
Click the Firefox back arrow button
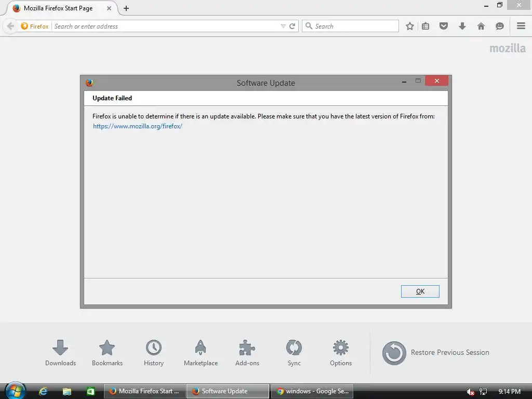click(10, 26)
